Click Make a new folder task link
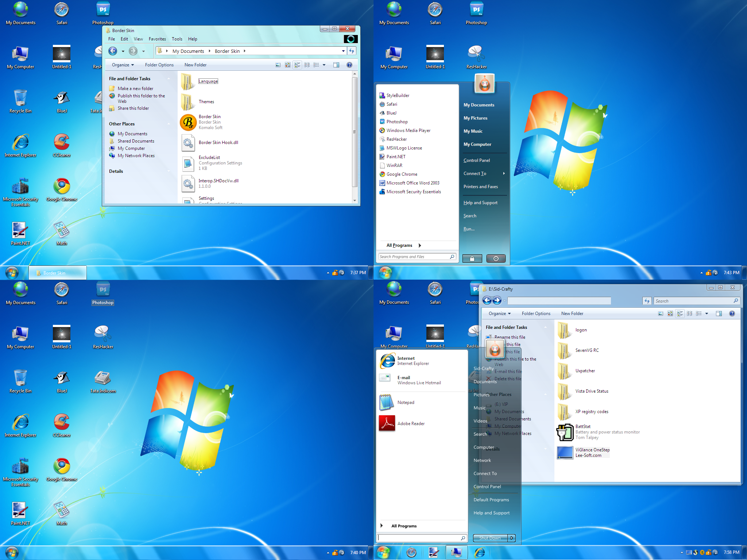The width and height of the screenshot is (747, 560). coord(135,89)
